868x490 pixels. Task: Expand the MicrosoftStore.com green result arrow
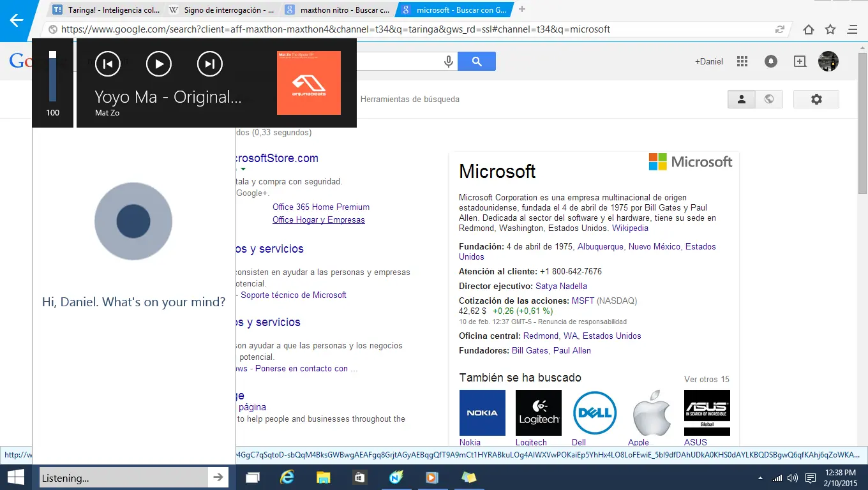[x=243, y=169]
